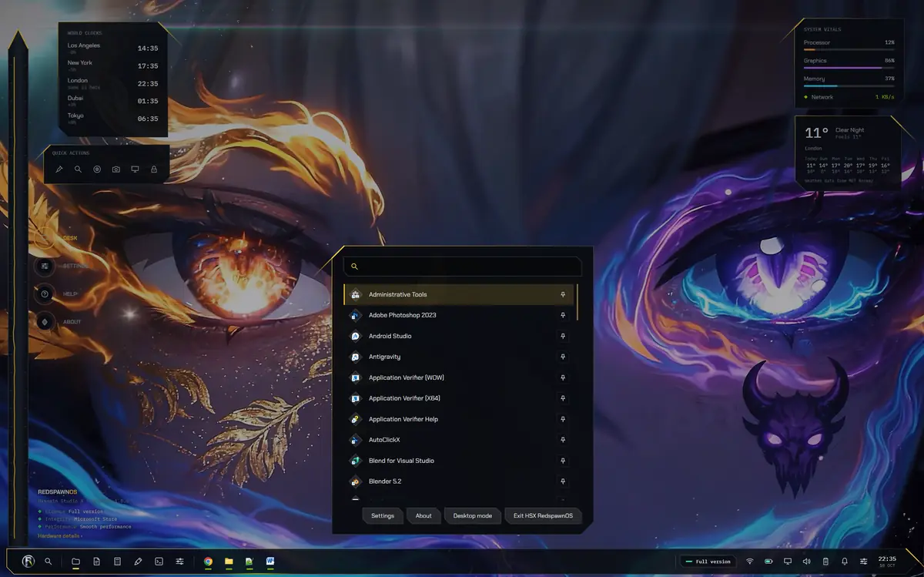Click the Memory usage bar
The image size is (924, 577).
(849, 86)
